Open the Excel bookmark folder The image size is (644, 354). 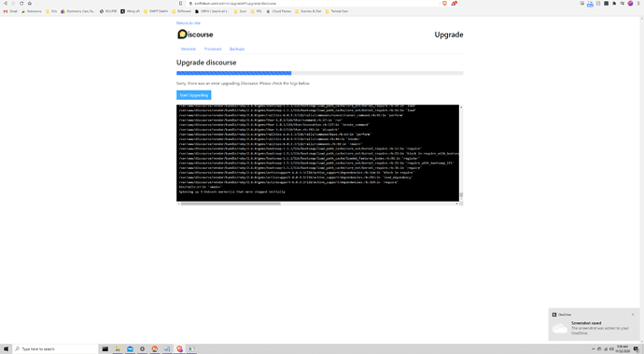(240, 11)
